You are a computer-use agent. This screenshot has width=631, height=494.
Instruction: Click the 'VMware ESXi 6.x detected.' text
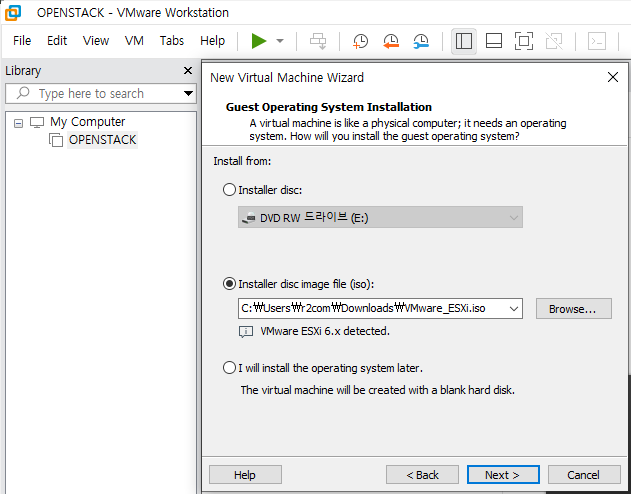click(x=325, y=331)
